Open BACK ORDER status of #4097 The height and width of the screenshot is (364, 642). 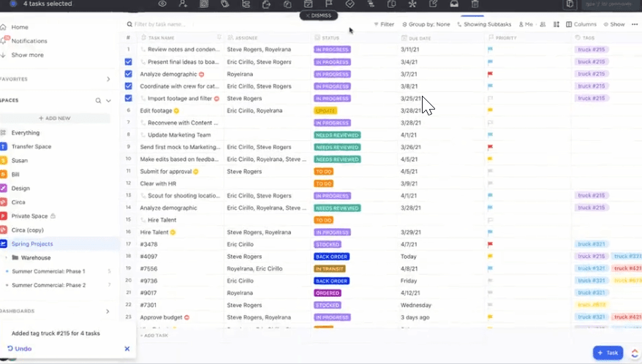point(332,257)
